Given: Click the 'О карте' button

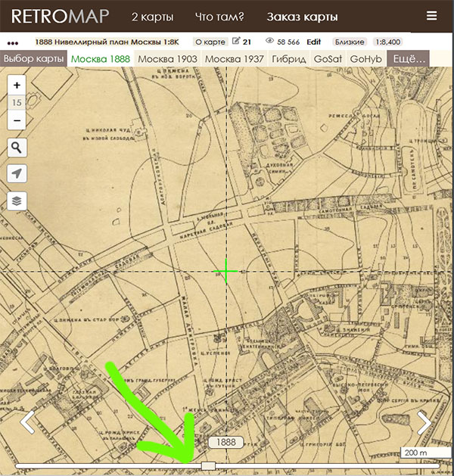Looking at the screenshot, I should 209,42.
